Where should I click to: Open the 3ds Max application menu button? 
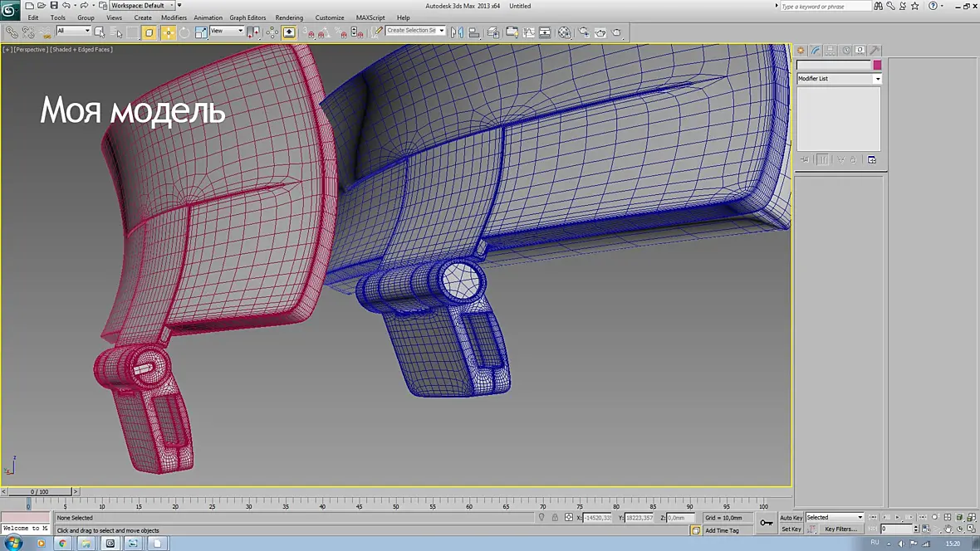(9, 11)
